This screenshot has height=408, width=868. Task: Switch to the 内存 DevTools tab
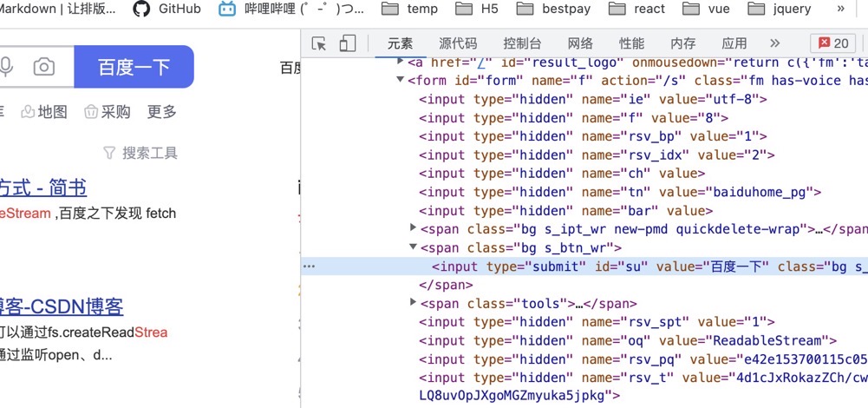[683, 43]
